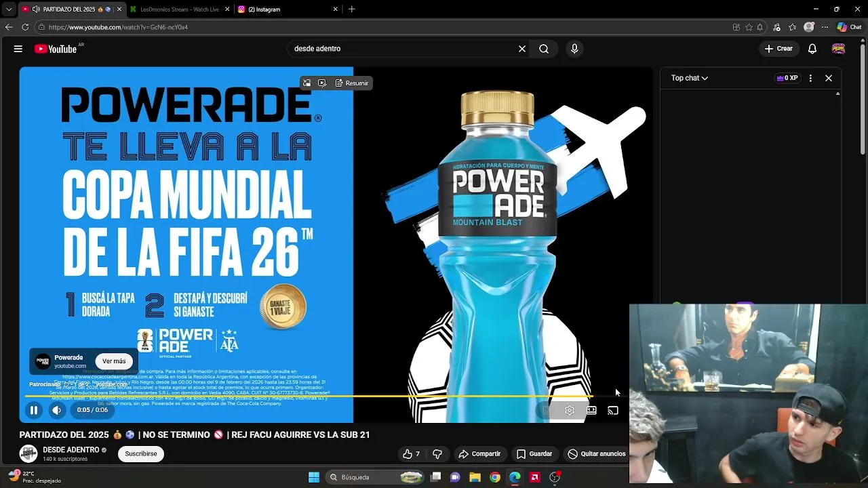This screenshot has width=868, height=488.
Task: Open chat more options three dots
Action: [810, 78]
